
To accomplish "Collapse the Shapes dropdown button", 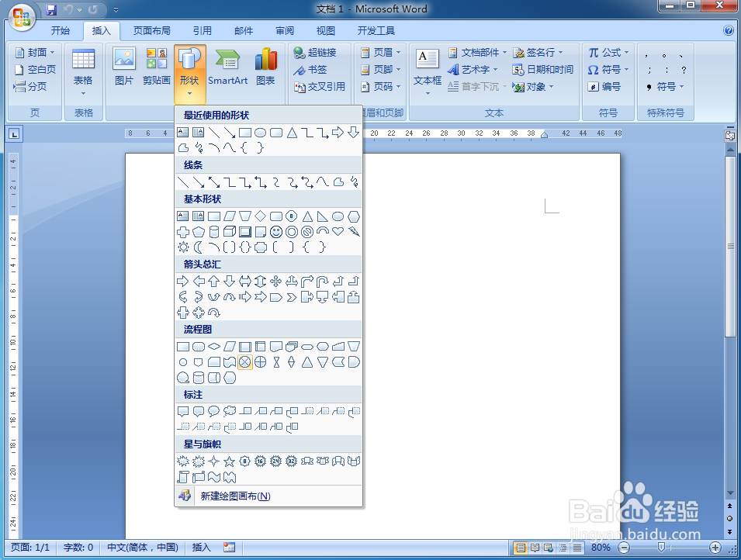I will pyautogui.click(x=189, y=74).
